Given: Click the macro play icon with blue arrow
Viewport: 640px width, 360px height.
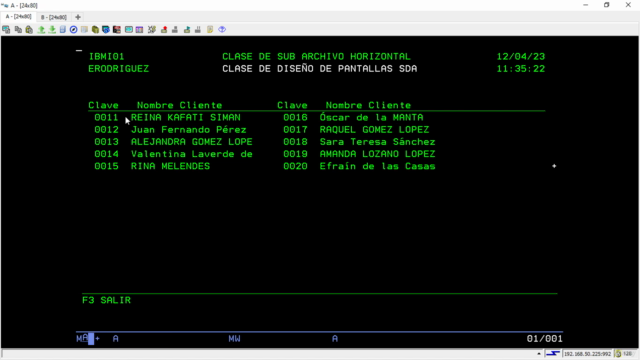Looking at the screenshot, I should [x=187, y=29].
